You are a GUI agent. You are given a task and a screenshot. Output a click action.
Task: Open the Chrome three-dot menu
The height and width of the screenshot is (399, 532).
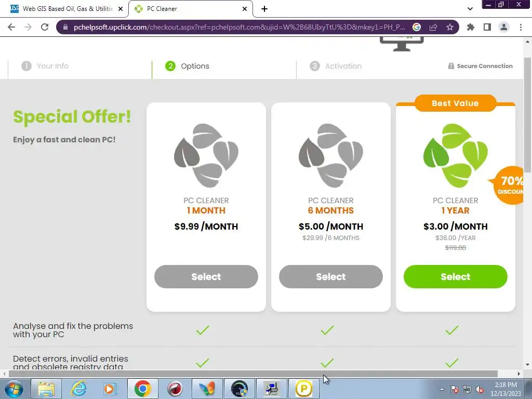pyautogui.click(x=521, y=27)
